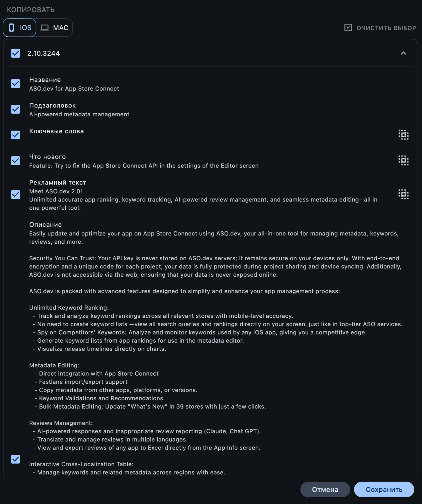Click the Очистить выбор link

coord(386,28)
